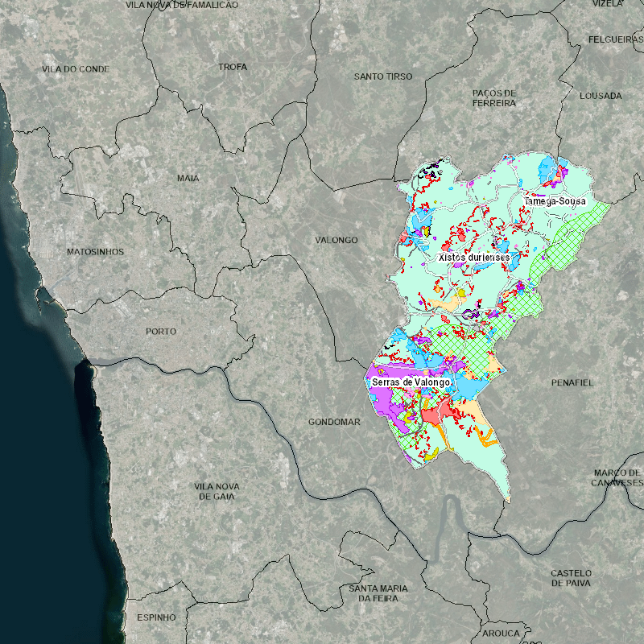Click the Gondomar map label
This screenshot has width=644, height=644.
coord(333,422)
